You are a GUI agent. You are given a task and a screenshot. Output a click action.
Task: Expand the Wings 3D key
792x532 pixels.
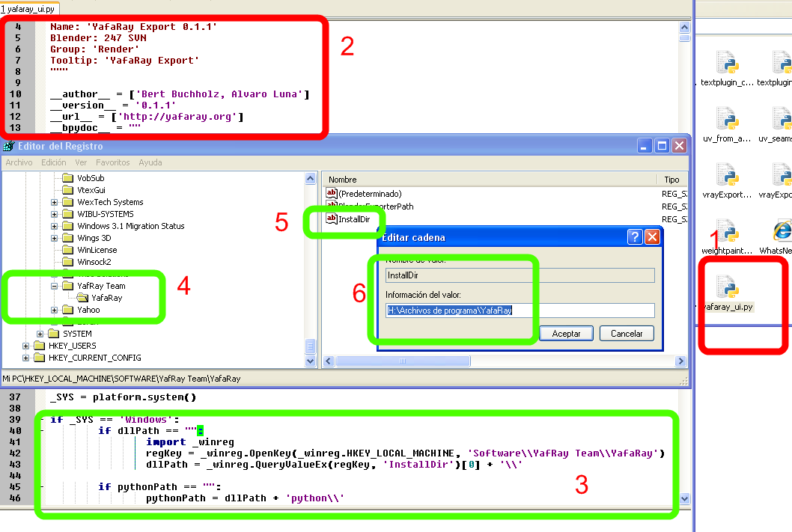click(54, 238)
